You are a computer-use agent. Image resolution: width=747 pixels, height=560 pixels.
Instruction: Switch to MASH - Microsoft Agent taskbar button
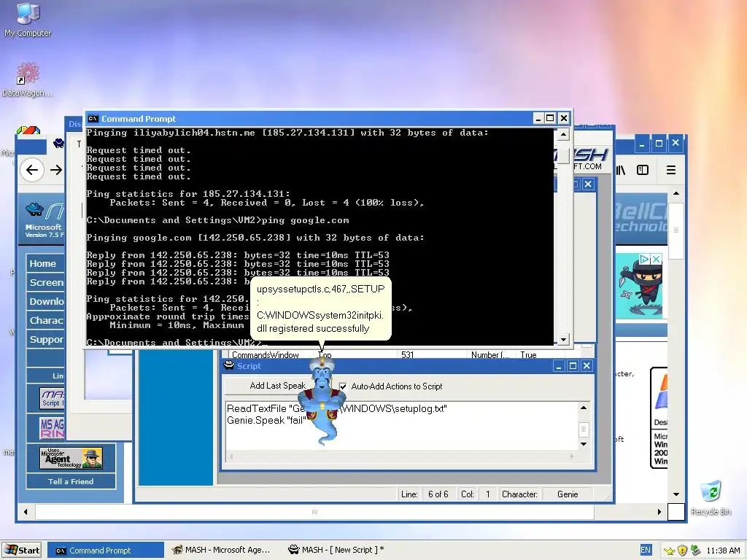click(222, 550)
